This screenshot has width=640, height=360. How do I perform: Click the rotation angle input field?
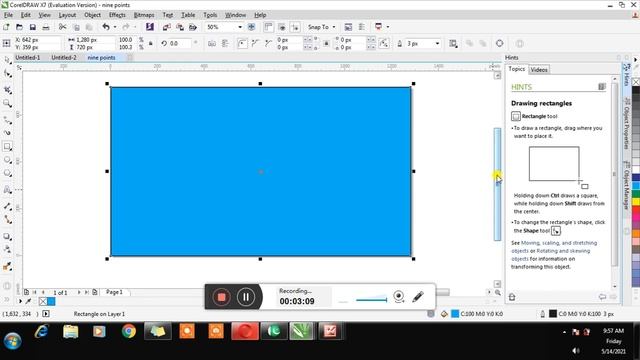tap(181, 43)
